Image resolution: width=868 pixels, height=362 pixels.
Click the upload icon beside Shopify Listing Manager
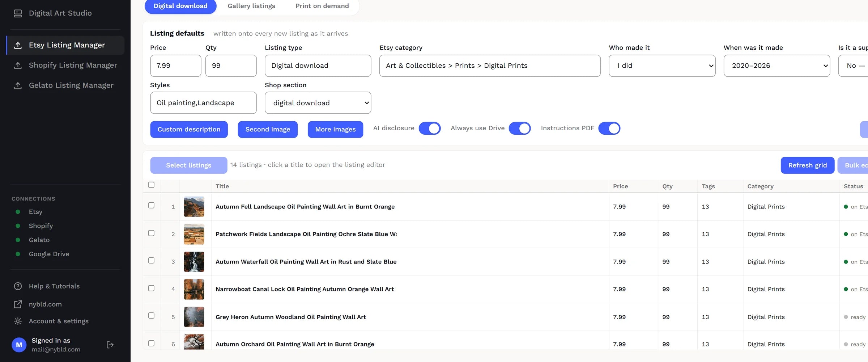(x=18, y=66)
